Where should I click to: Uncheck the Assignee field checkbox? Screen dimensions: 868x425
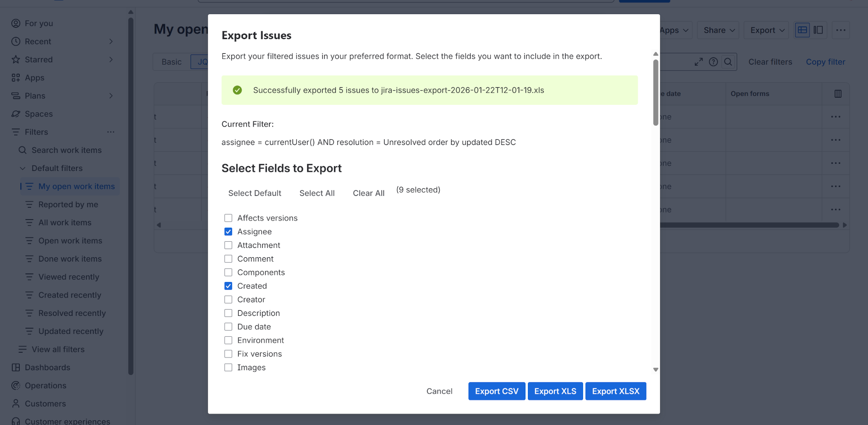228,231
